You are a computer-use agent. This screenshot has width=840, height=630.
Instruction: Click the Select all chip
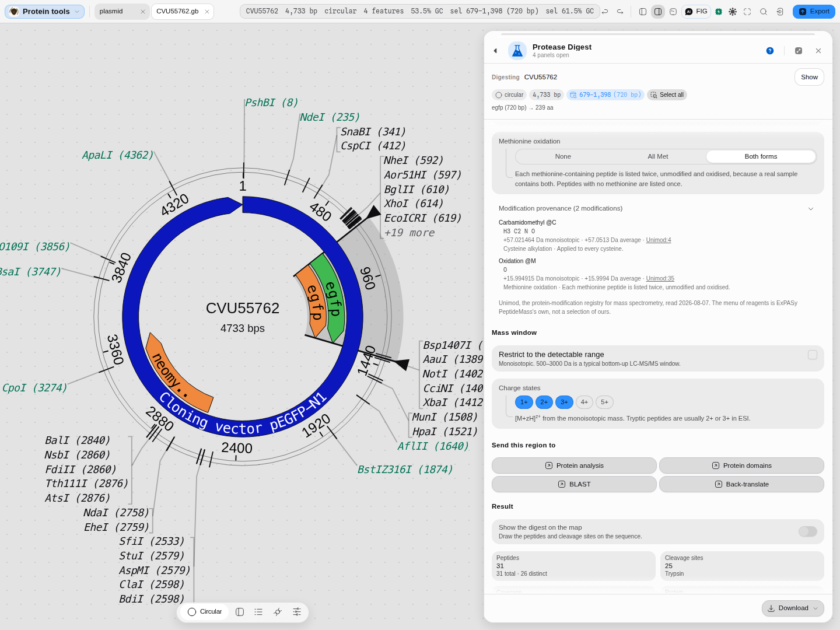[667, 95]
